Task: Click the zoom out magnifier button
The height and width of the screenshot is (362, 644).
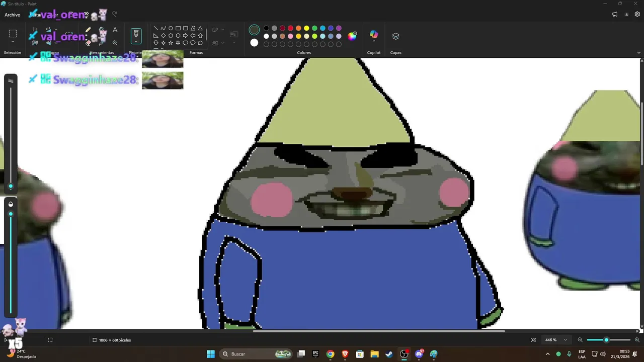Action: [x=580, y=340]
